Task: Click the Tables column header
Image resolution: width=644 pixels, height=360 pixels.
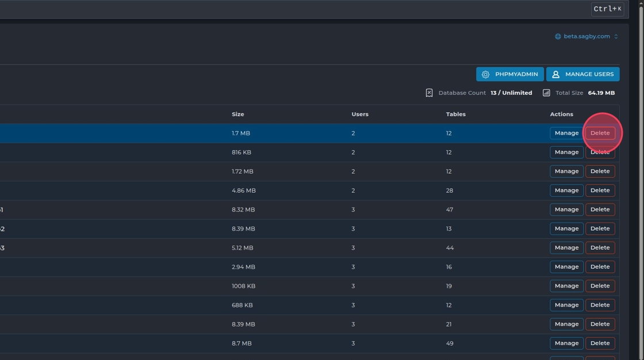Action: pos(455,114)
